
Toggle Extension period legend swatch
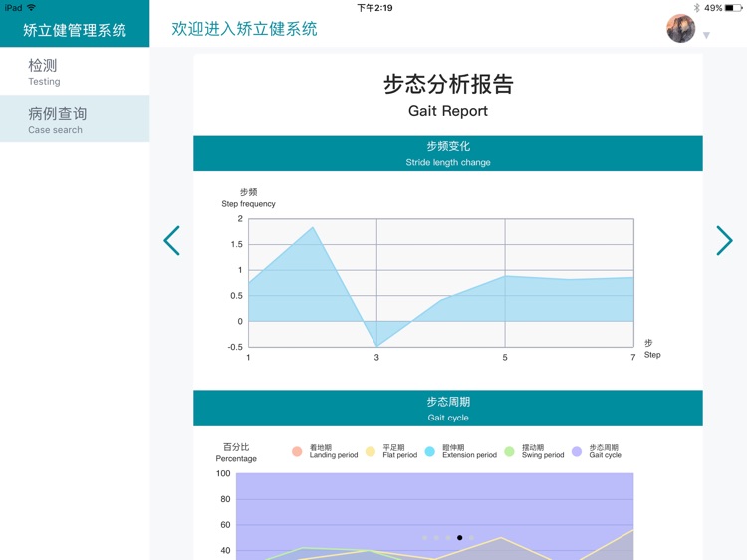tap(429, 451)
